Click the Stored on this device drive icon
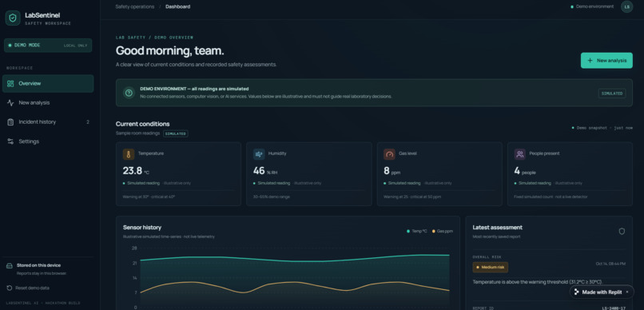This screenshot has height=310, width=644. (9, 265)
